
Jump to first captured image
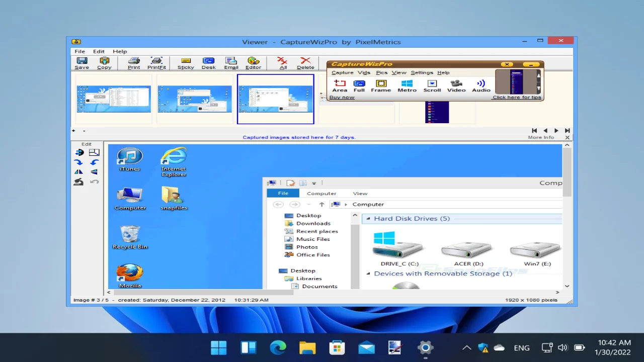pos(534,131)
